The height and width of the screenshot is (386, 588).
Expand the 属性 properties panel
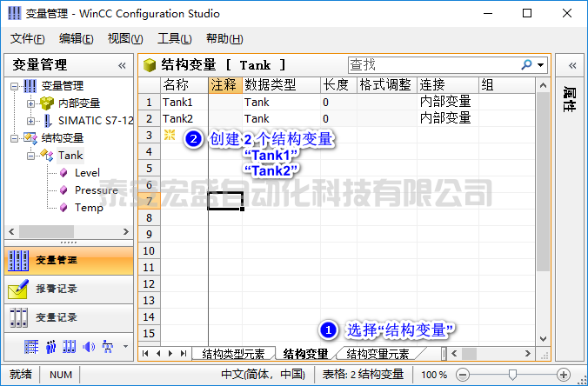(571, 65)
